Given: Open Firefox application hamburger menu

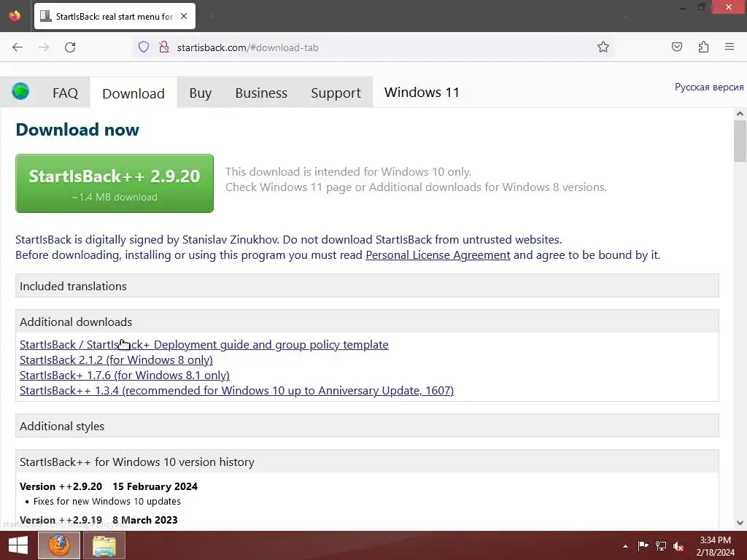Looking at the screenshot, I should pos(729,47).
